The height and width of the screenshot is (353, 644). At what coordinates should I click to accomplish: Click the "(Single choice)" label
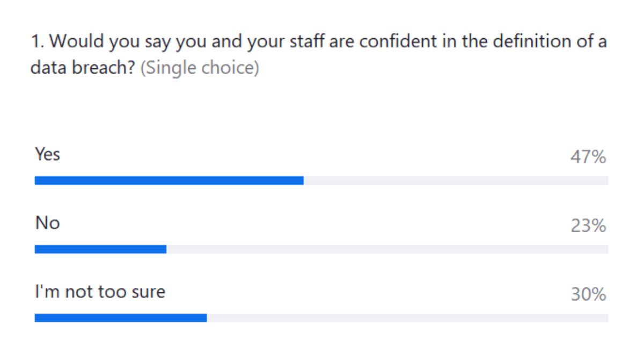[200, 69]
